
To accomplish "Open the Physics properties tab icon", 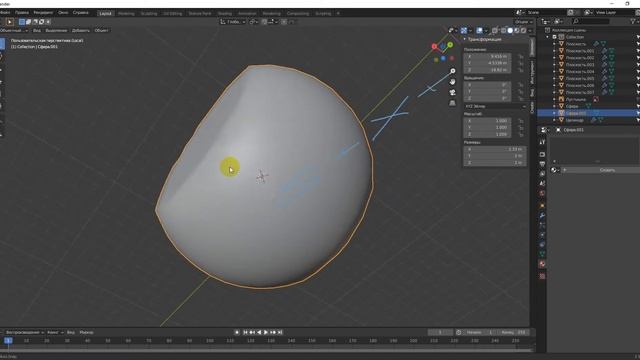I will pos(542,235).
